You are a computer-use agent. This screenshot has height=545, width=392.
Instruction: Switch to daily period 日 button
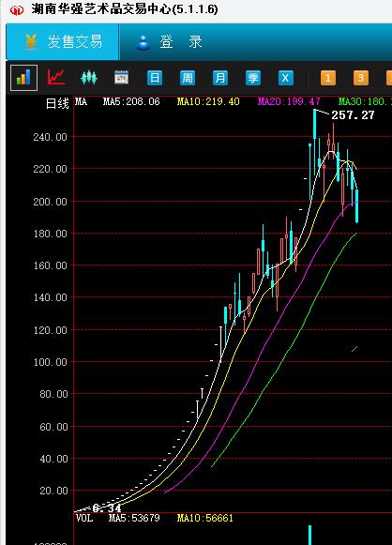(155, 78)
